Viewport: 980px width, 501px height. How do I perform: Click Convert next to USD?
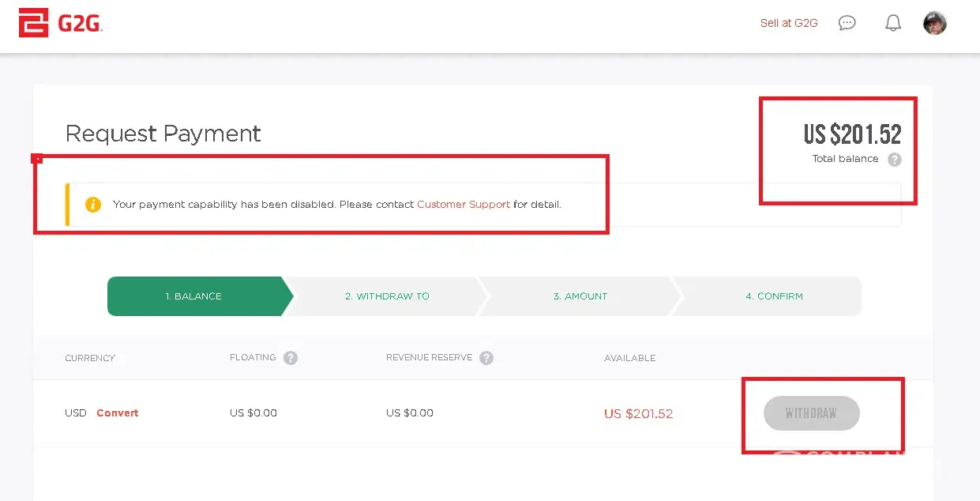click(x=118, y=413)
